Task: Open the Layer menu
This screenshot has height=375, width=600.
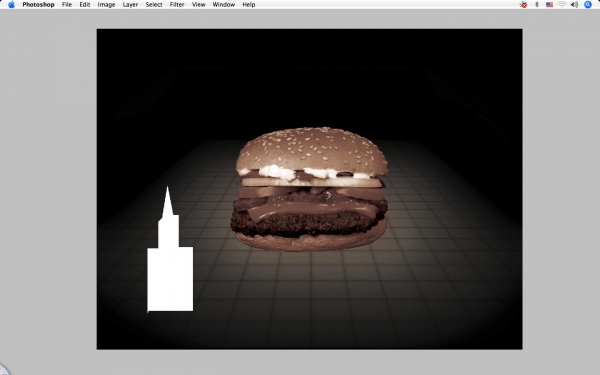Action: pos(130,5)
